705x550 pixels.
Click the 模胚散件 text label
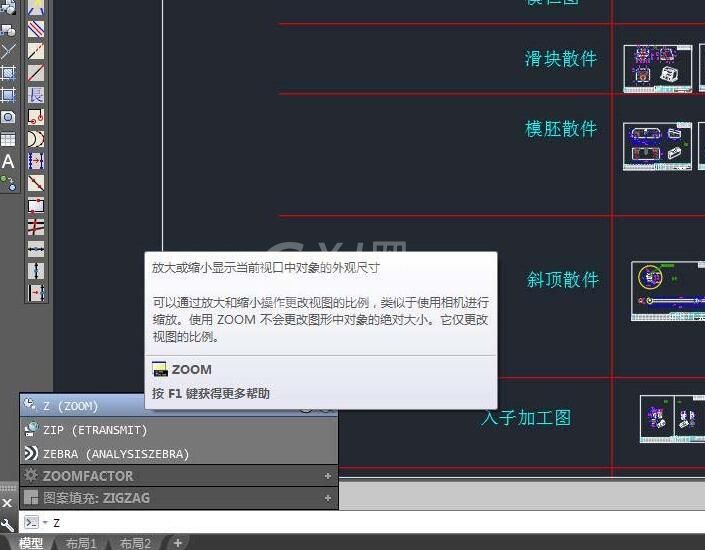(x=561, y=129)
